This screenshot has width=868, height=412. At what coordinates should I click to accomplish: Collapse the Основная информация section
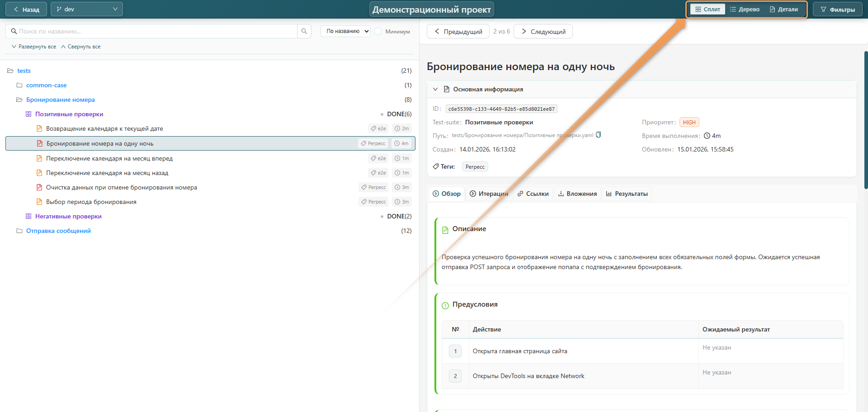click(x=435, y=90)
